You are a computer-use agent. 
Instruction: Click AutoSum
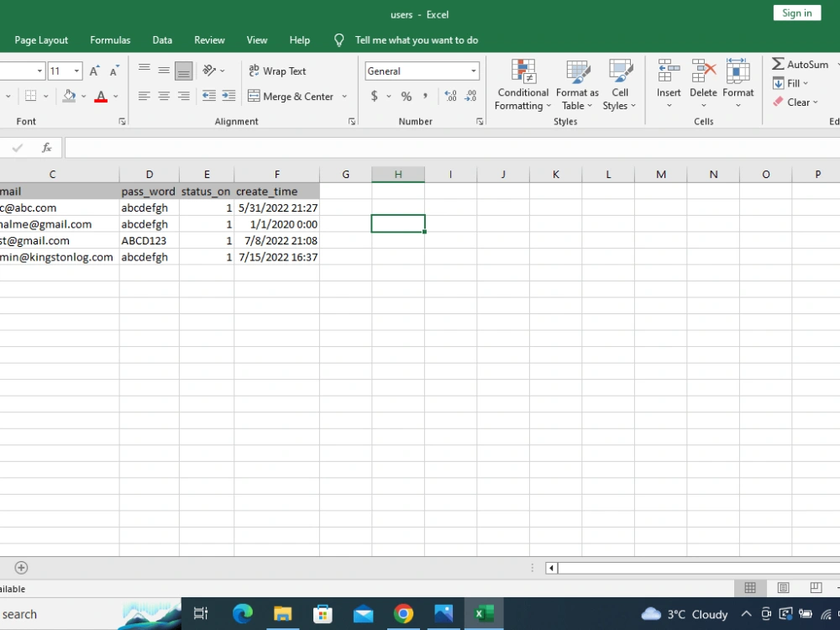pyautogui.click(x=801, y=65)
